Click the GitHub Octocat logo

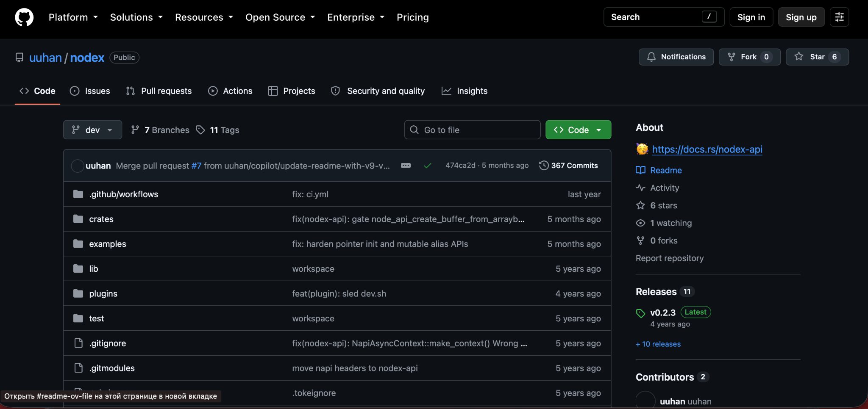(24, 17)
